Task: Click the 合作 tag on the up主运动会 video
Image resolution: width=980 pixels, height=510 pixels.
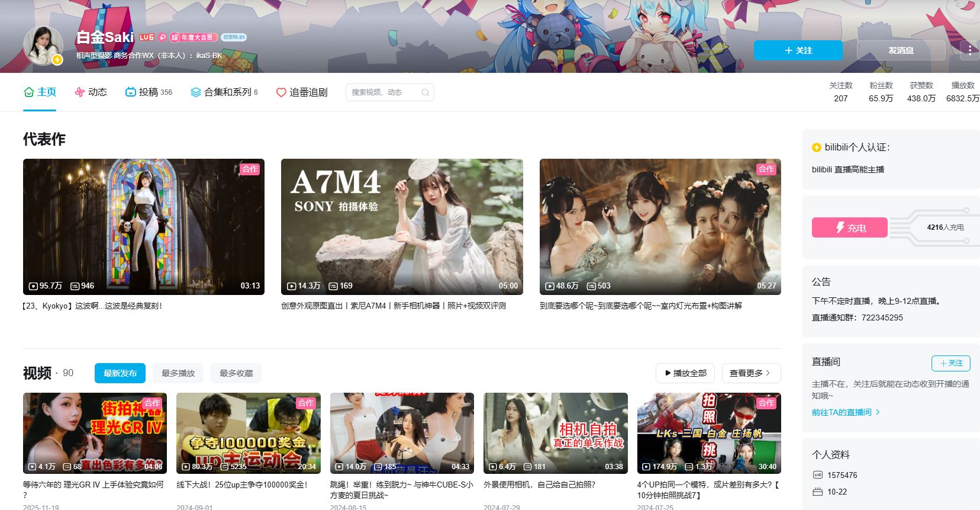Action: coord(306,403)
